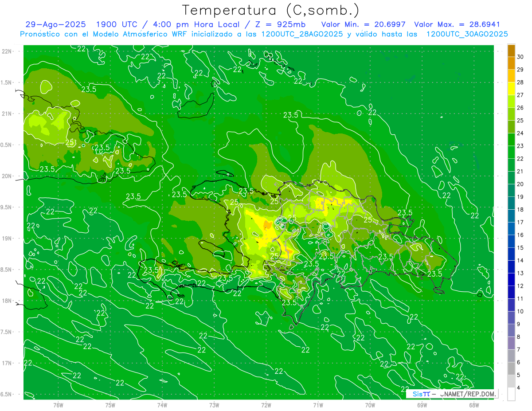Click the "20N" latitude axis label

pos(7,176)
